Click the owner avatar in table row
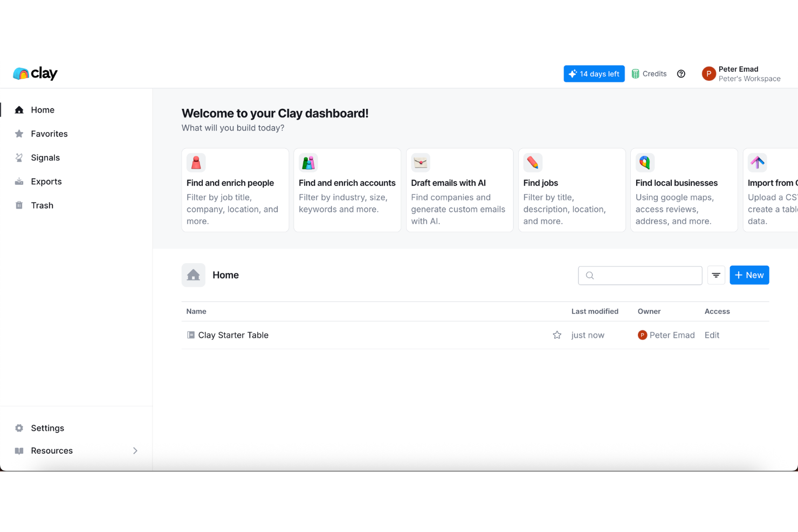798x532 pixels. (x=642, y=335)
